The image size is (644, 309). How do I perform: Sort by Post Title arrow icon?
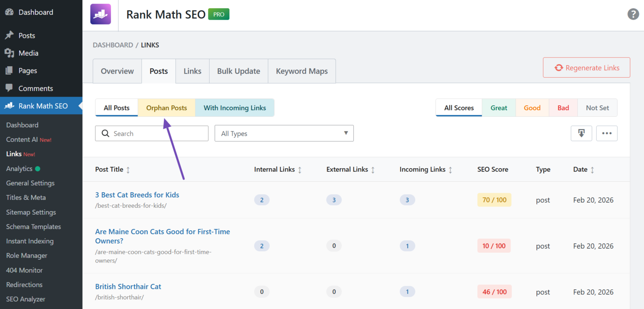(128, 170)
